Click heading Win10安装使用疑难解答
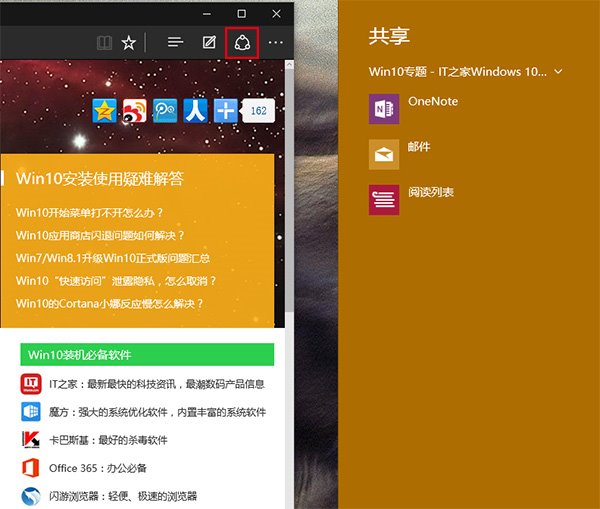This screenshot has width=600, height=509. 100,178
